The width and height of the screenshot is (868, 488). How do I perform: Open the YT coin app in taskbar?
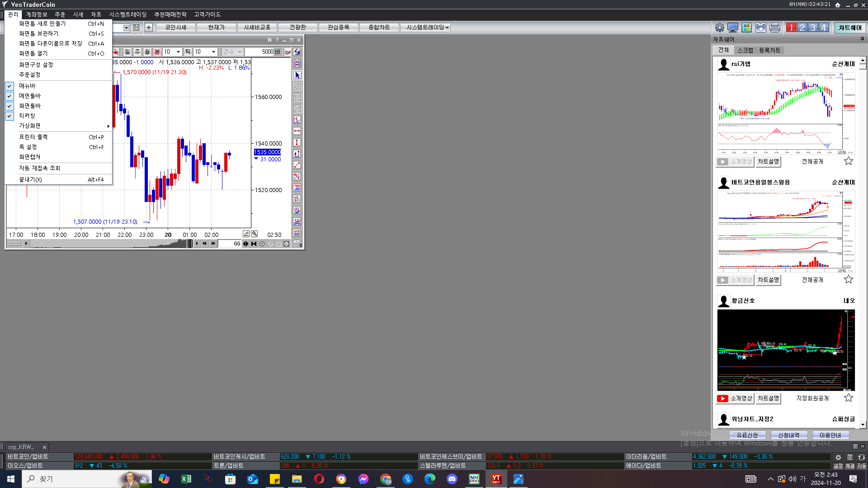click(496, 479)
